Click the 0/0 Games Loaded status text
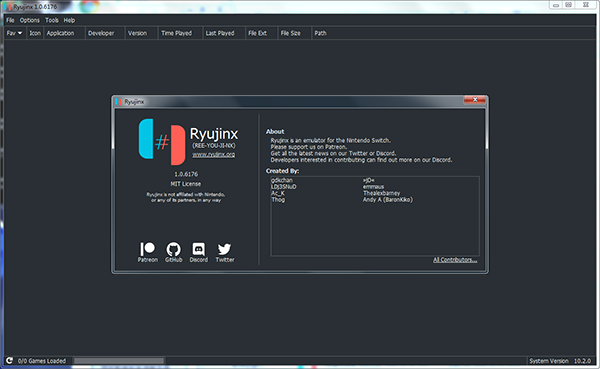The height and width of the screenshot is (369, 600). click(x=42, y=361)
